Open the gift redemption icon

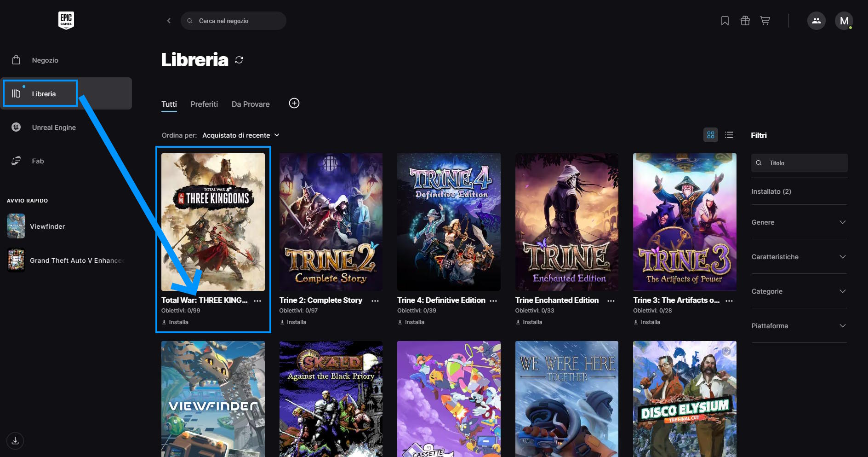(745, 21)
